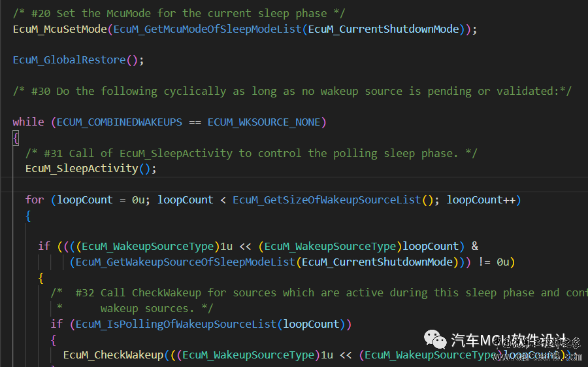This screenshot has height=367, width=588.
Task: Click the '#31 Call of EcuM_SleepActivity' comment
Action: pos(252,153)
